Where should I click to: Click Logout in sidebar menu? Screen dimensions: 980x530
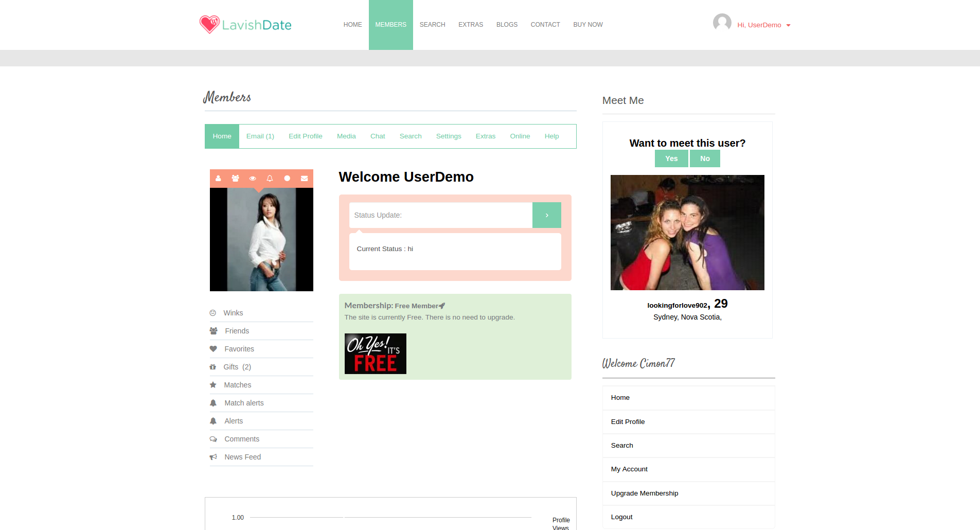688,517
